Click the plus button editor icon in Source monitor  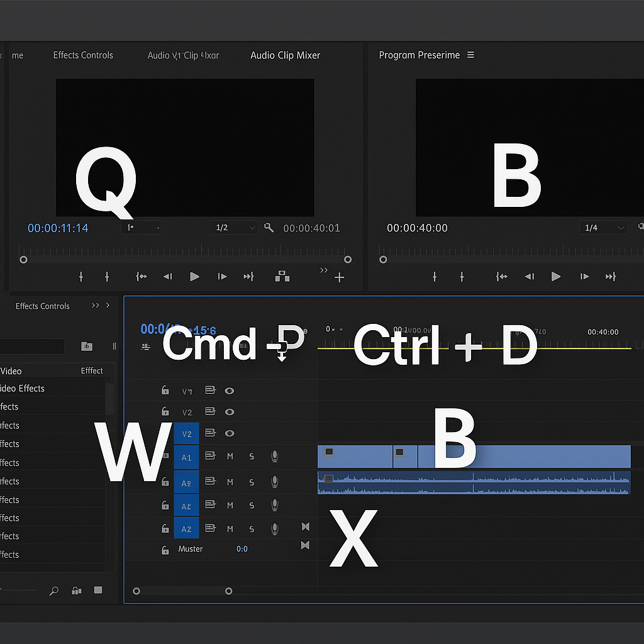340,277
